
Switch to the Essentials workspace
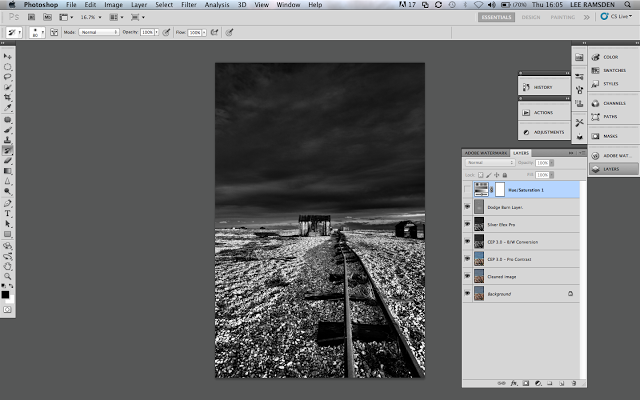coord(496,17)
